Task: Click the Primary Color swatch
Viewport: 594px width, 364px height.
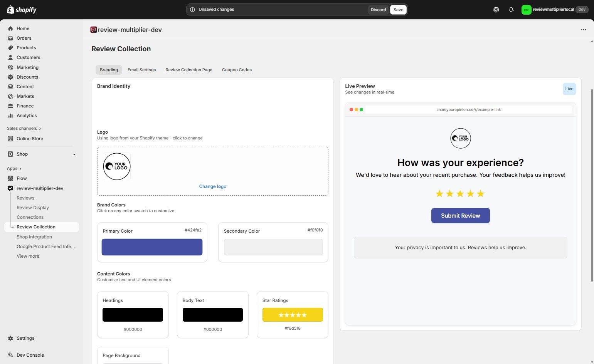Action: [x=152, y=247]
